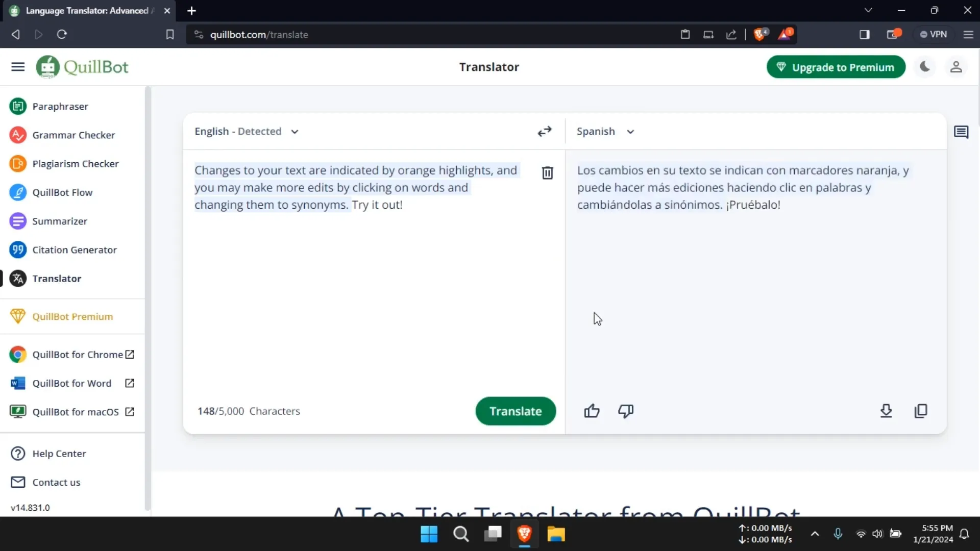The height and width of the screenshot is (551, 980).
Task: Toggle the user account menu
Action: coord(956,67)
